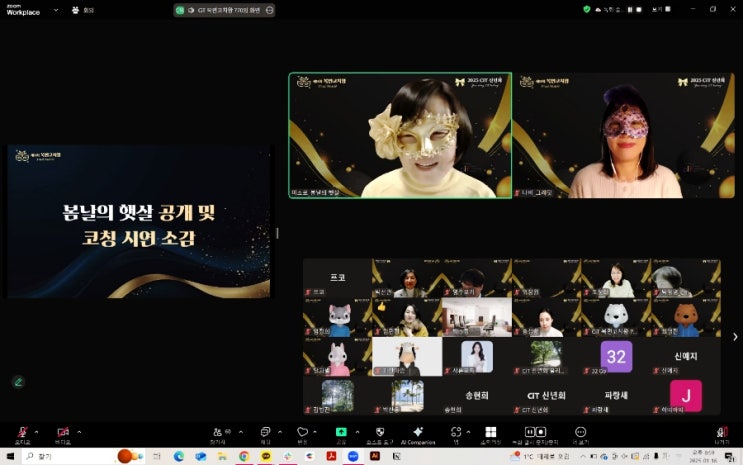The width and height of the screenshot is (743, 465).
Task: Expand audio options arrow next to microphone
Action: coord(36,432)
